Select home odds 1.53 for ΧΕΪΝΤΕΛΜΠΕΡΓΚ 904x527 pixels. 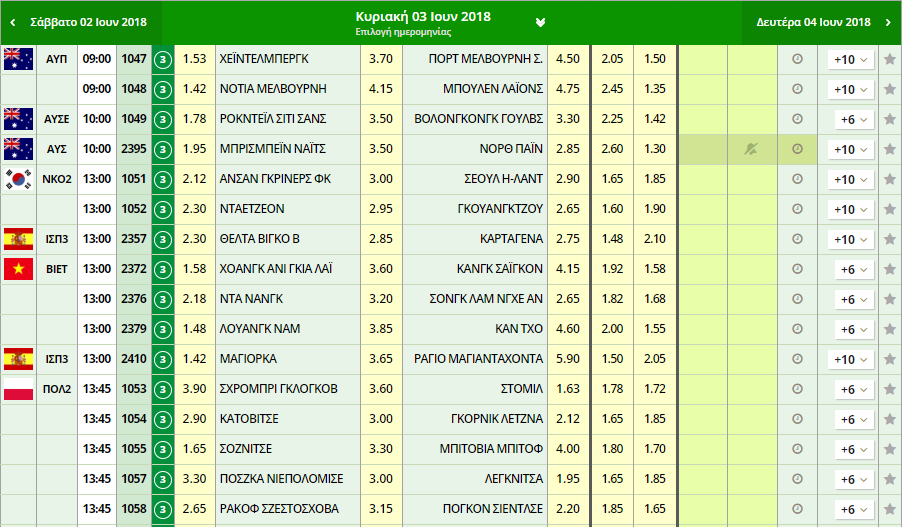(x=195, y=59)
